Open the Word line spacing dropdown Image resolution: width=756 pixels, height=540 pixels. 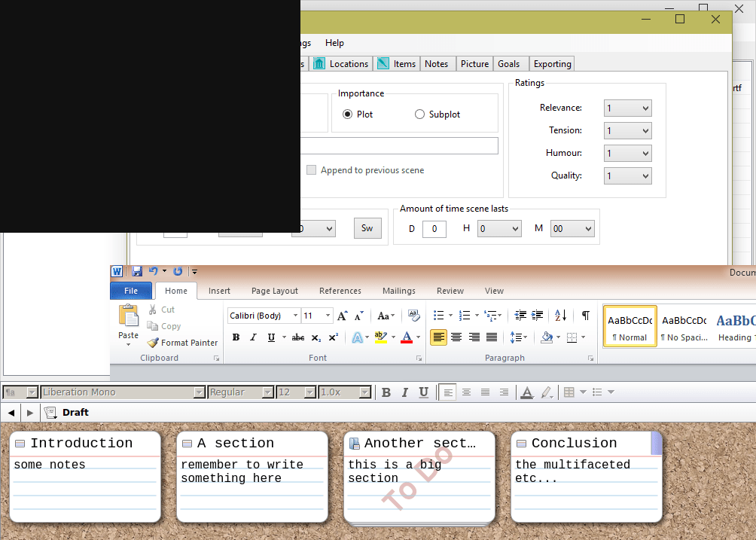519,337
